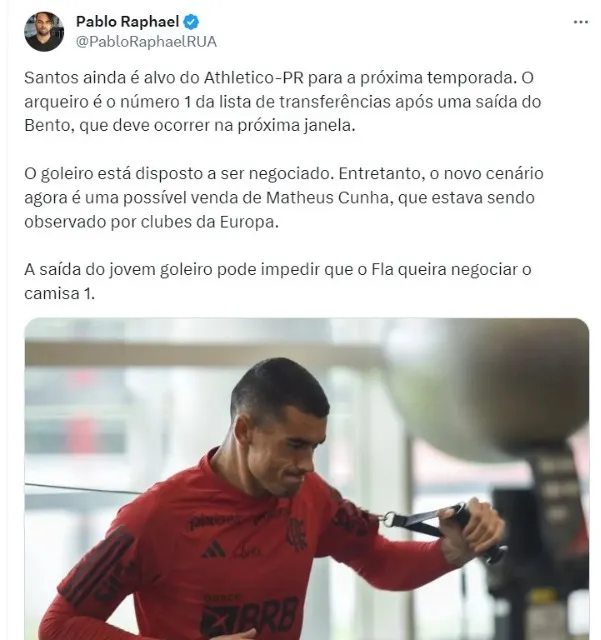Click the word Europa in the tweet
The width and height of the screenshot is (601, 640).
pyautogui.click(x=249, y=222)
